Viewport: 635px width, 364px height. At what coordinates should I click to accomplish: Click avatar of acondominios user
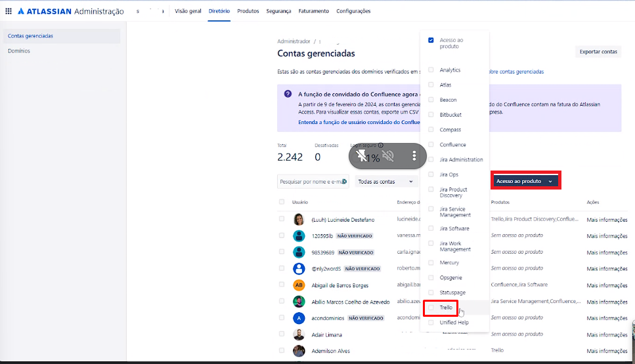(299, 318)
